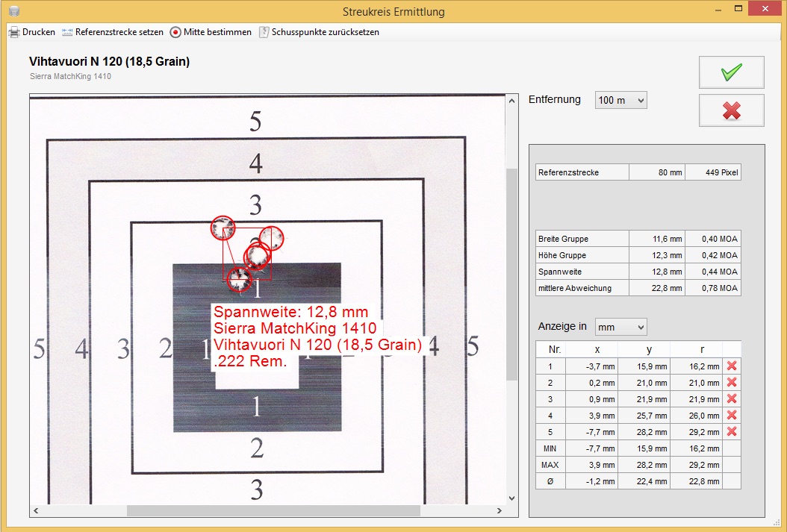787x532 pixels.
Task: Click the r column header in shot table
Action: pyautogui.click(x=702, y=349)
